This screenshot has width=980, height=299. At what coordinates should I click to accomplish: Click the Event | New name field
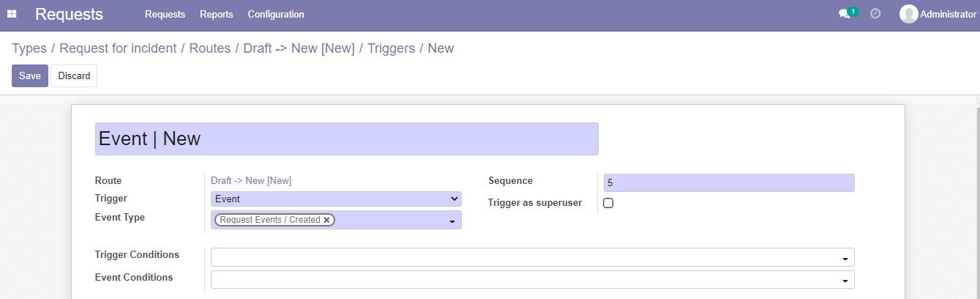point(347,139)
